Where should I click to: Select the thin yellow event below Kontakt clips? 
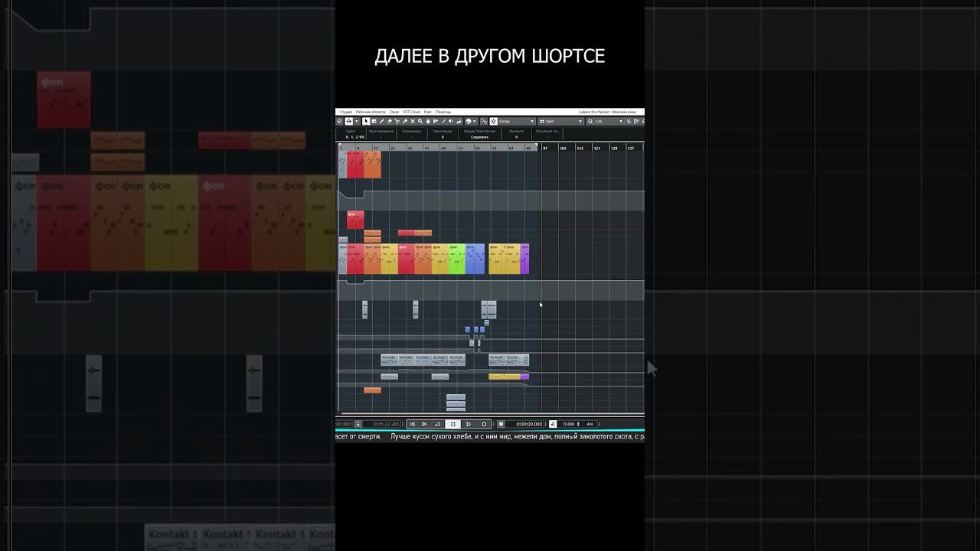505,377
